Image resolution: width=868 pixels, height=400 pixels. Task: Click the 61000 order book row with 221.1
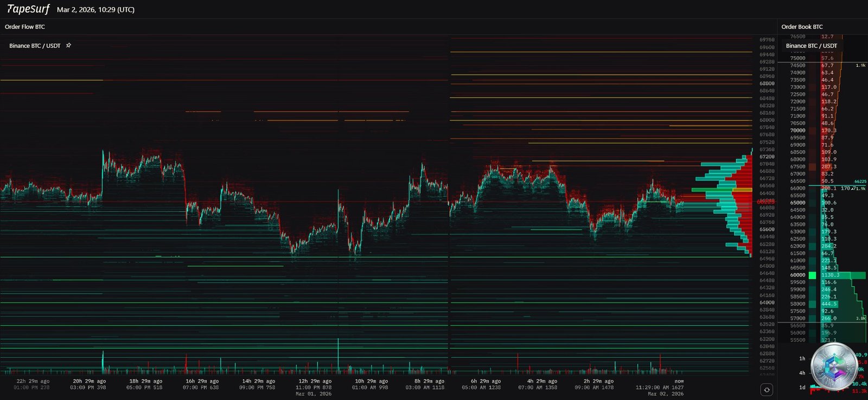pyautogui.click(x=822, y=261)
